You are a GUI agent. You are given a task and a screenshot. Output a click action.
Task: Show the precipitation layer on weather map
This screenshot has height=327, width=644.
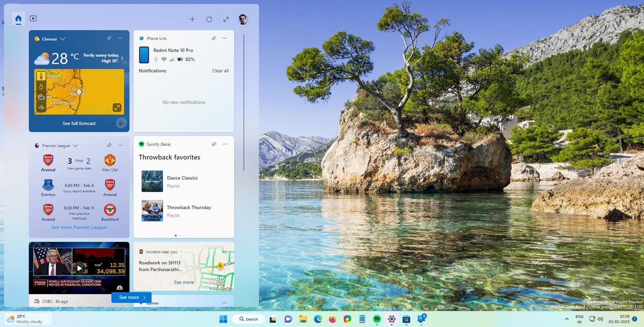41,86
